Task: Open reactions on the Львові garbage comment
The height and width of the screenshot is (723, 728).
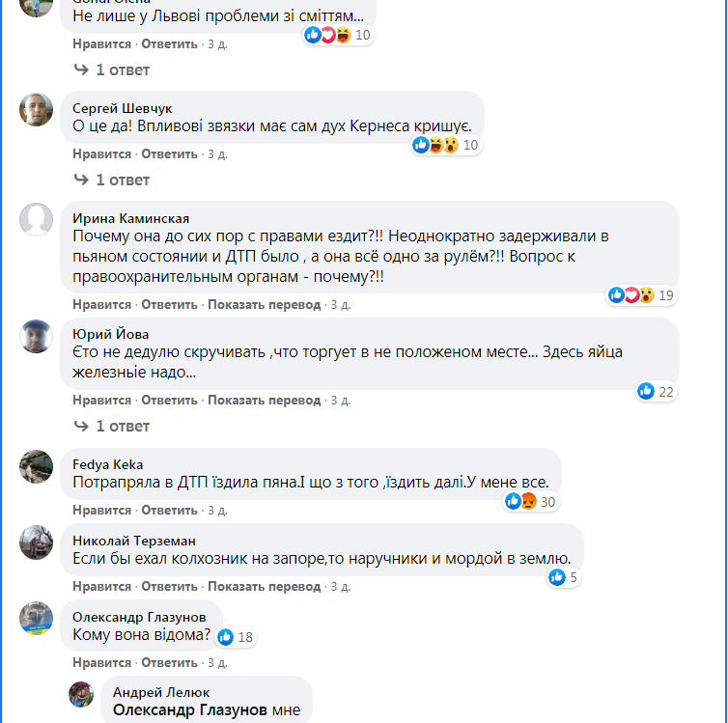Action: point(338,35)
